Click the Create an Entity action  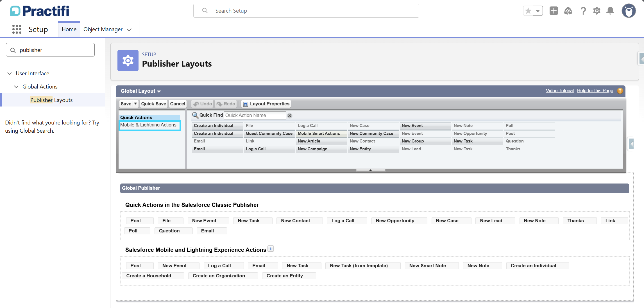pos(289,276)
